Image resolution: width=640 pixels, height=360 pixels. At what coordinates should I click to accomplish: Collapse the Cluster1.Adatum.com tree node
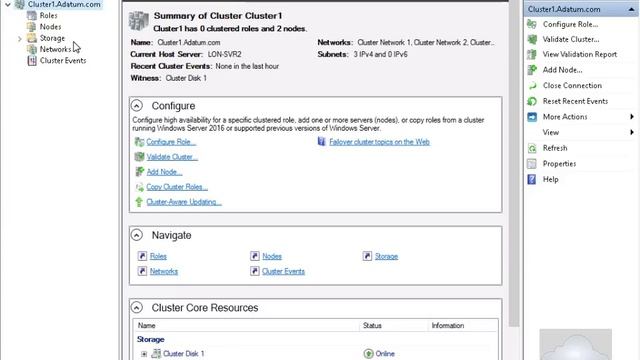(8, 4)
